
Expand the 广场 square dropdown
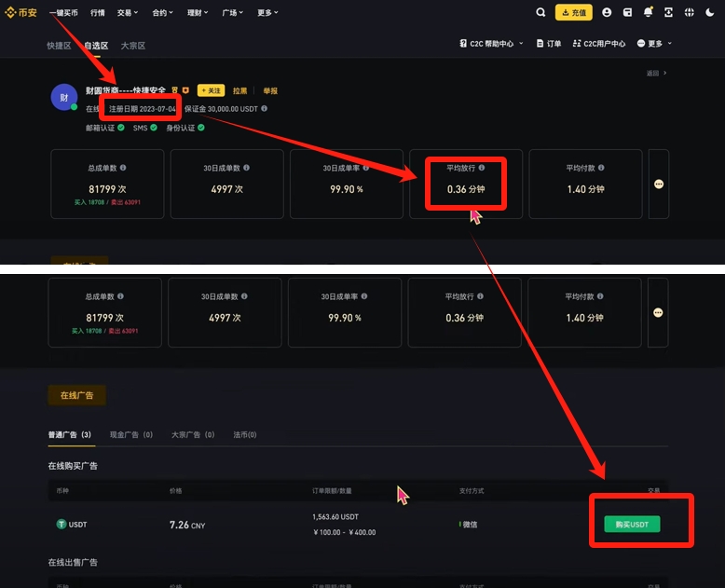pos(233,12)
